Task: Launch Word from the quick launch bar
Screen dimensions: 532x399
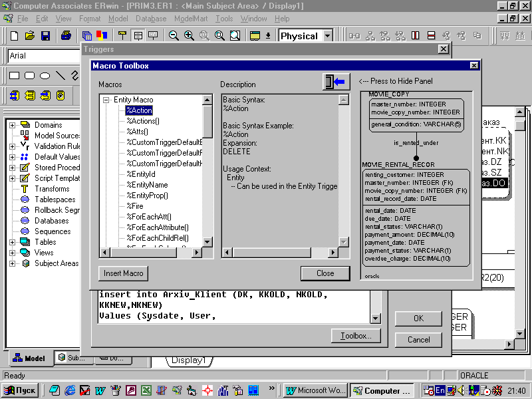Action: [x=100, y=390]
